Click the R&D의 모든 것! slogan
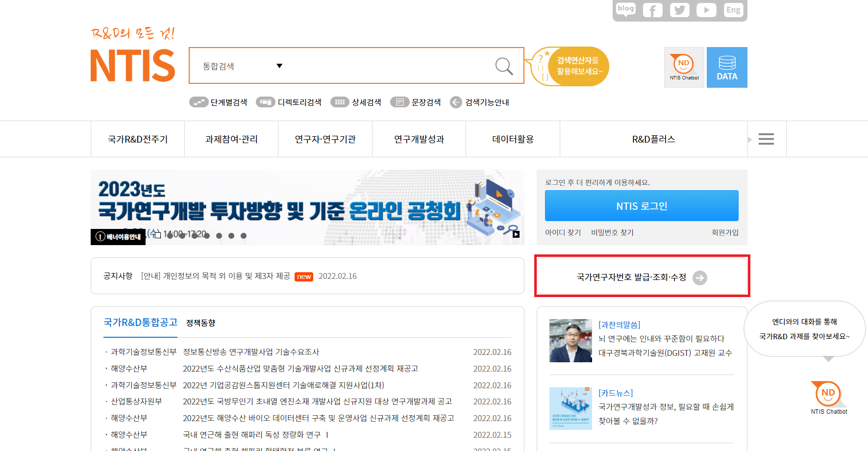Viewport: 868px width, 451px height. pyautogui.click(x=133, y=33)
